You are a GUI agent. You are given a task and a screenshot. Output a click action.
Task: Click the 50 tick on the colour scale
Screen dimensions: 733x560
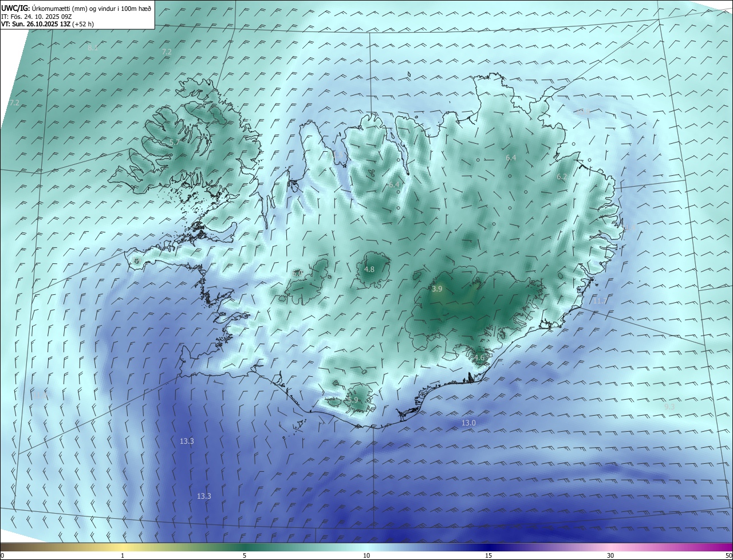click(x=728, y=556)
